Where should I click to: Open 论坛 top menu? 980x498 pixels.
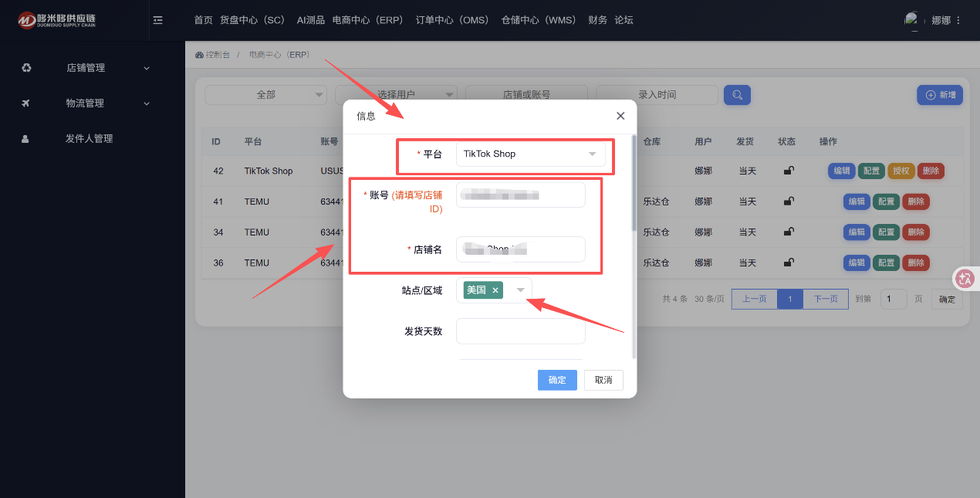coord(623,20)
